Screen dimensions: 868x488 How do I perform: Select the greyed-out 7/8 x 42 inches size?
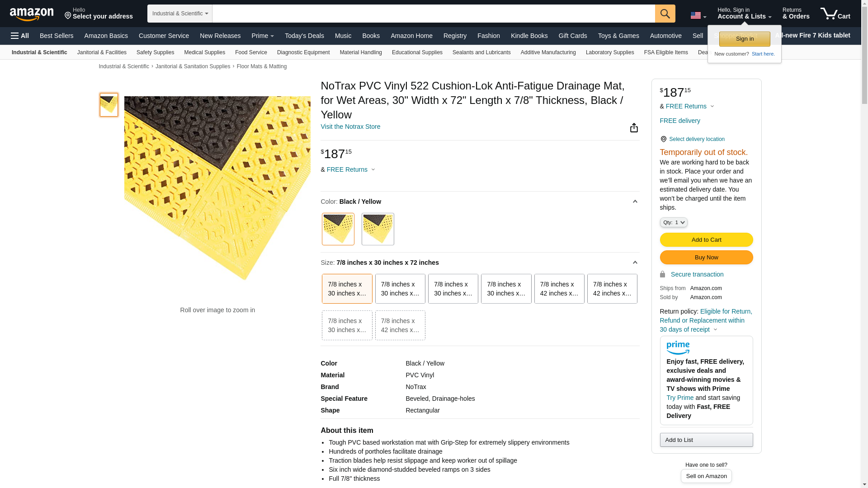[x=400, y=325]
